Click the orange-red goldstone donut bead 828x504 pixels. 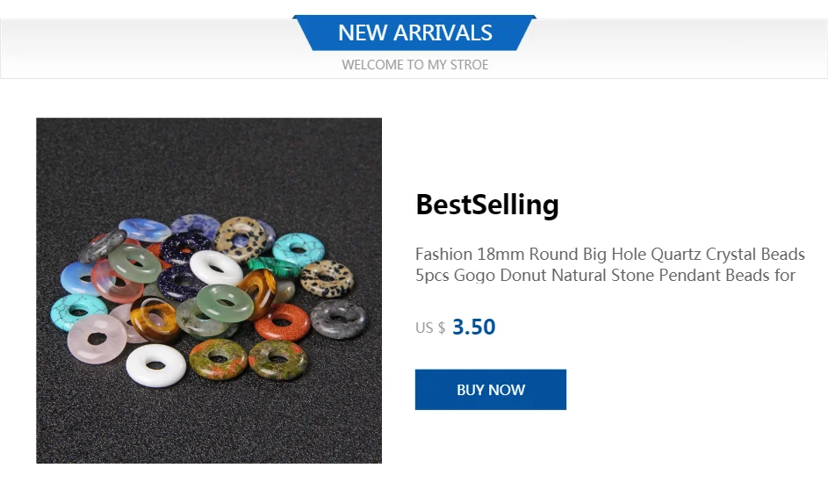(282, 321)
